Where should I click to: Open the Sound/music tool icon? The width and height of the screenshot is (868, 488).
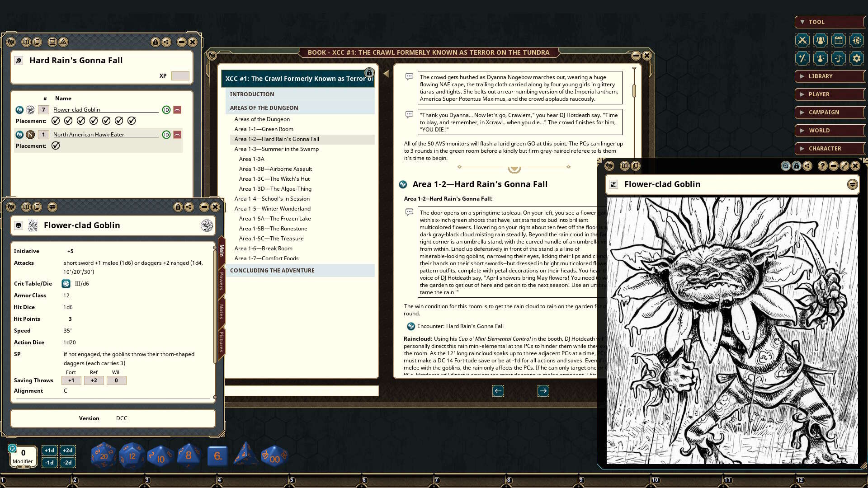click(839, 58)
